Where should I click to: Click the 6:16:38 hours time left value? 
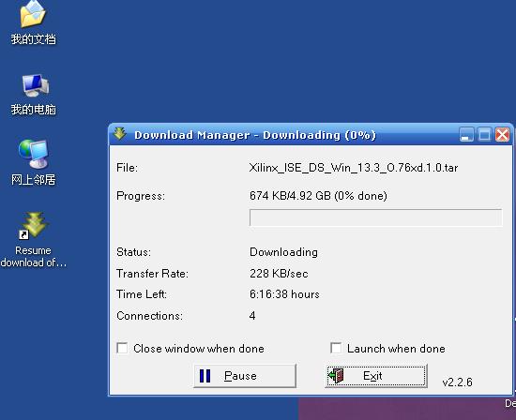(x=284, y=294)
